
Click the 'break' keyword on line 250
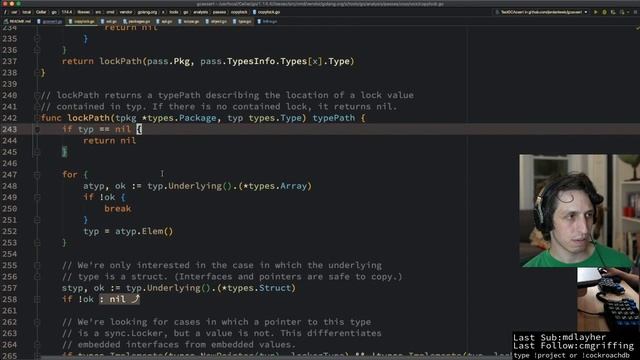(118, 209)
